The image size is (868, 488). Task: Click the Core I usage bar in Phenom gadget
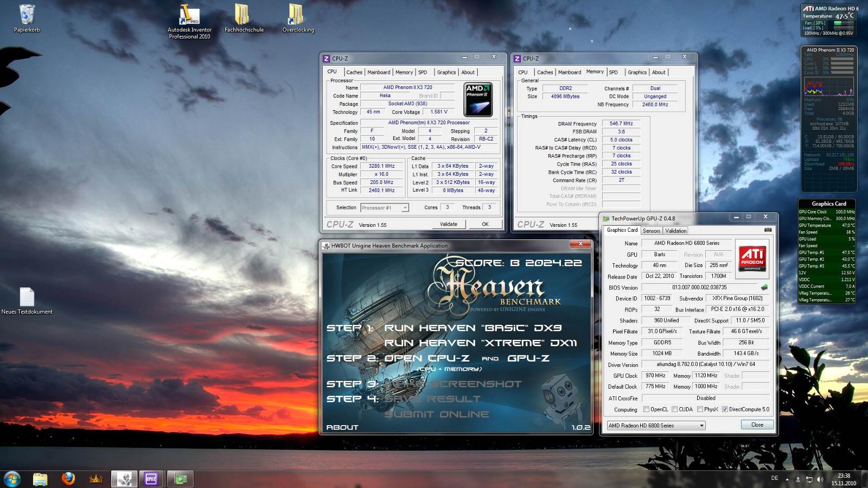843,64
